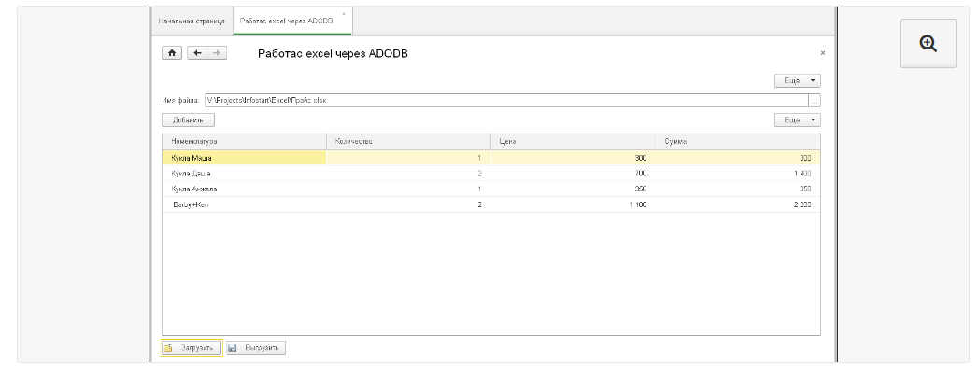Click the magnifier zoom icon

click(928, 43)
